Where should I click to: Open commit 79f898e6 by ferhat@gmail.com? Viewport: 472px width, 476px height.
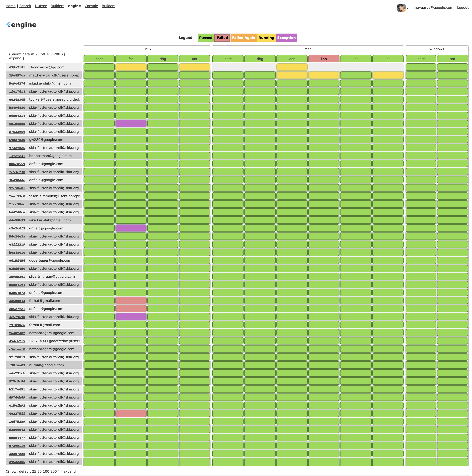(17, 325)
